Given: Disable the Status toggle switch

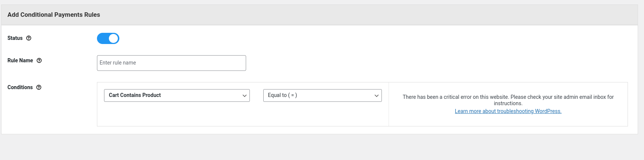Looking at the screenshot, I should pos(108,38).
